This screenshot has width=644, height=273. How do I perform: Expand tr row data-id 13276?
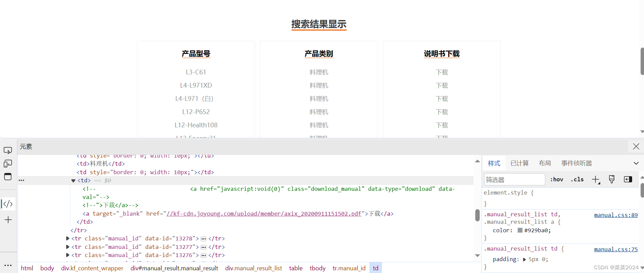click(68, 255)
